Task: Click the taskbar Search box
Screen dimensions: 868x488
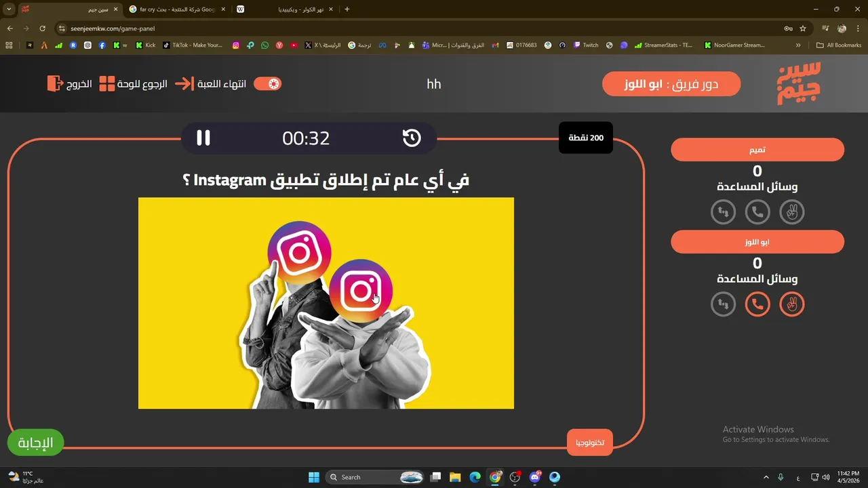Action: (375, 477)
